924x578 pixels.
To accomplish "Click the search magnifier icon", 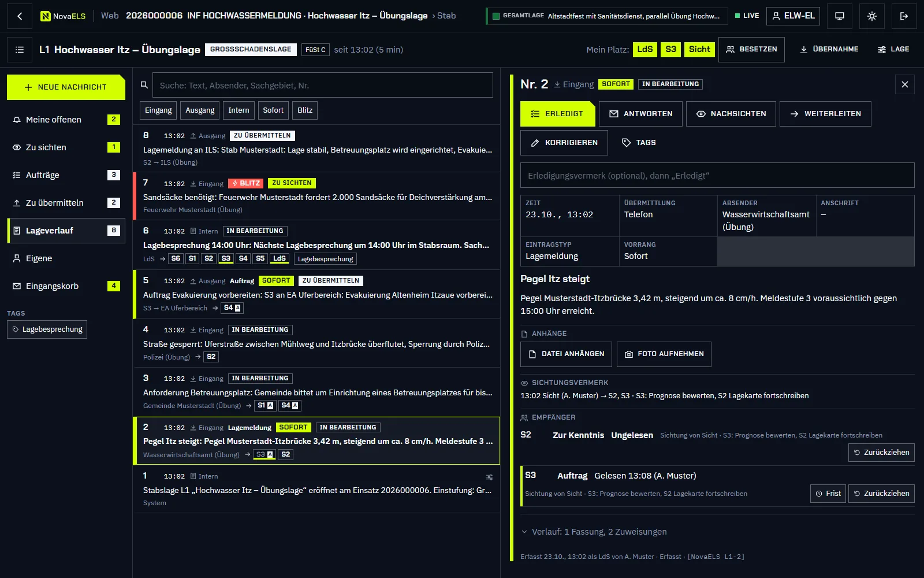I will point(144,85).
